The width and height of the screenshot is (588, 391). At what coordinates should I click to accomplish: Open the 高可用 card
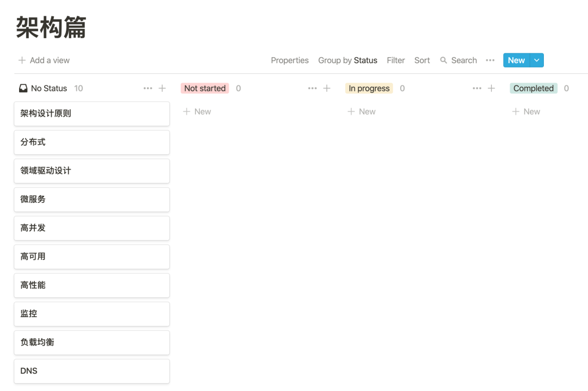click(92, 257)
